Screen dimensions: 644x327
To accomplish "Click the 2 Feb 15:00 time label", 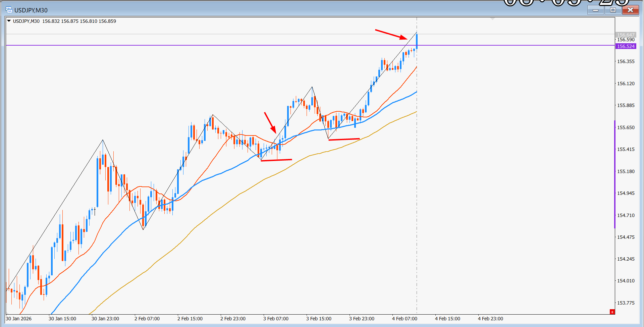I will pyautogui.click(x=190, y=319).
